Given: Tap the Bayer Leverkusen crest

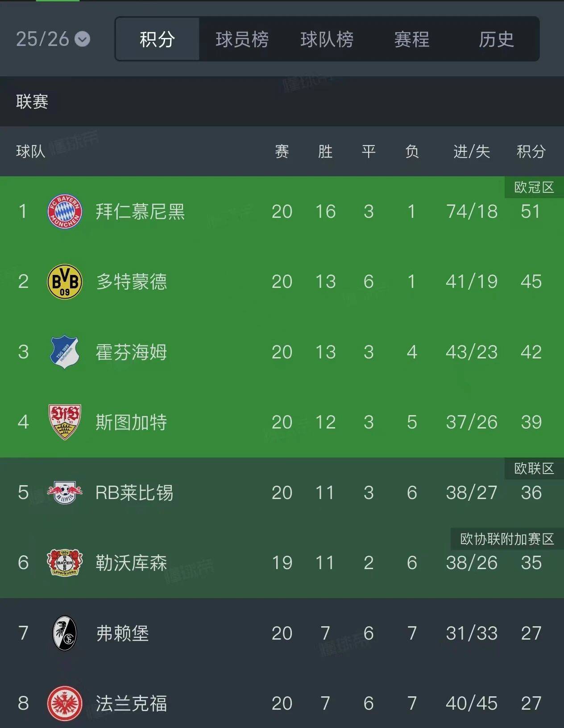Looking at the screenshot, I should (x=65, y=563).
